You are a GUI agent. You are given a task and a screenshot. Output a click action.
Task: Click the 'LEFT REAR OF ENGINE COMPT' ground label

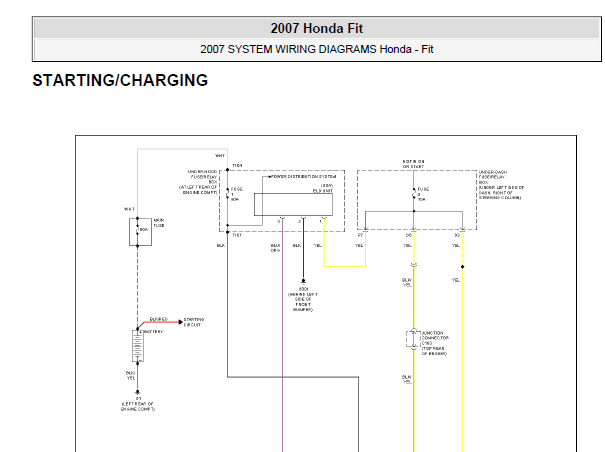tap(138, 404)
